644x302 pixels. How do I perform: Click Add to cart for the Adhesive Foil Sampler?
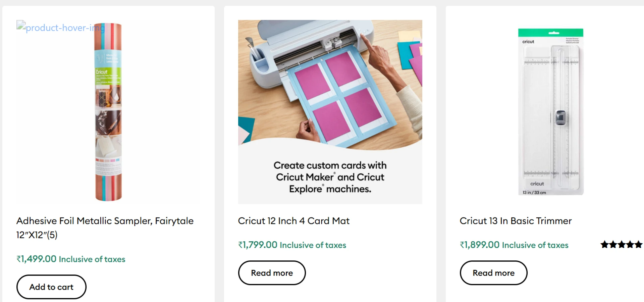click(x=51, y=287)
